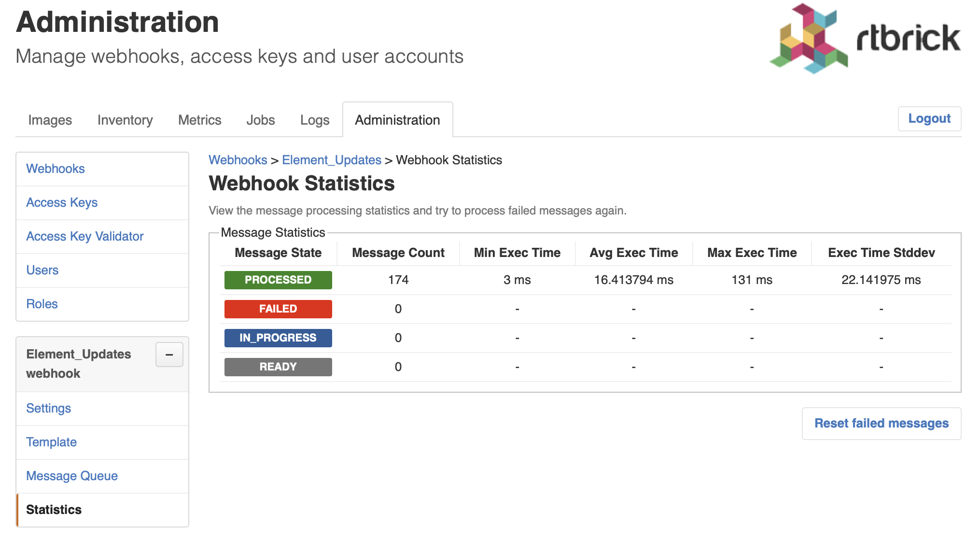980x541 pixels.
Task: Select the Access Keys sidebar link
Action: click(63, 202)
